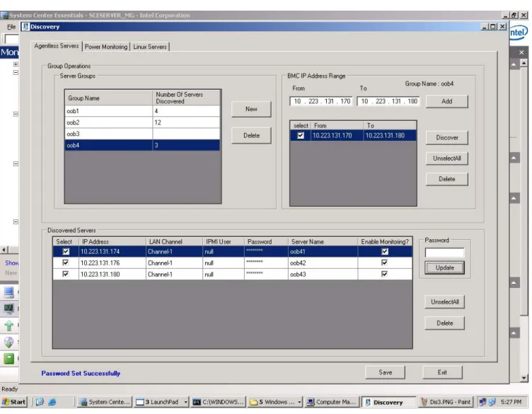532x414 pixels.
Task: Delete the selected discovered servers
Action: coord(444,323)
